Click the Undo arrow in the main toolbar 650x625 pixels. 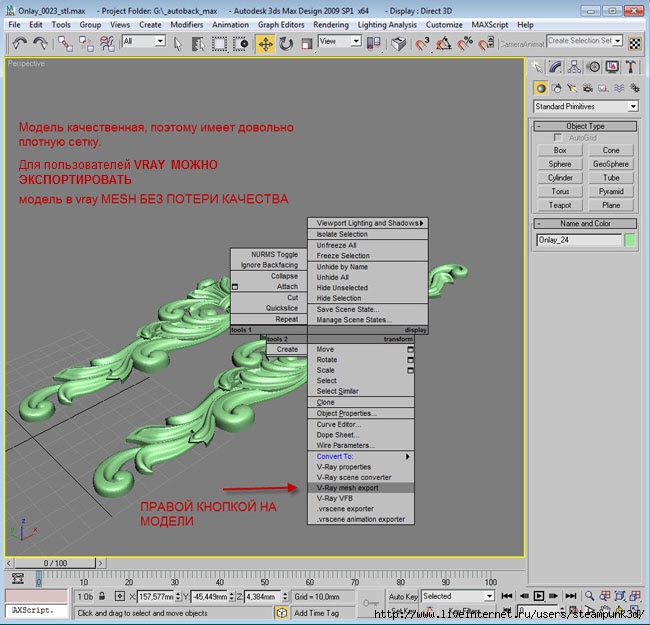19,43
